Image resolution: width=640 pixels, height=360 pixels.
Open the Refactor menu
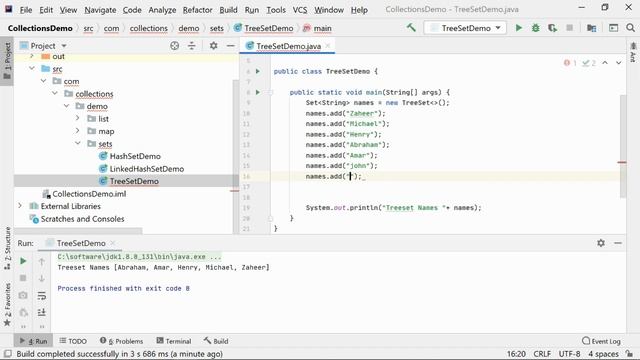click(x=198, y=10)
